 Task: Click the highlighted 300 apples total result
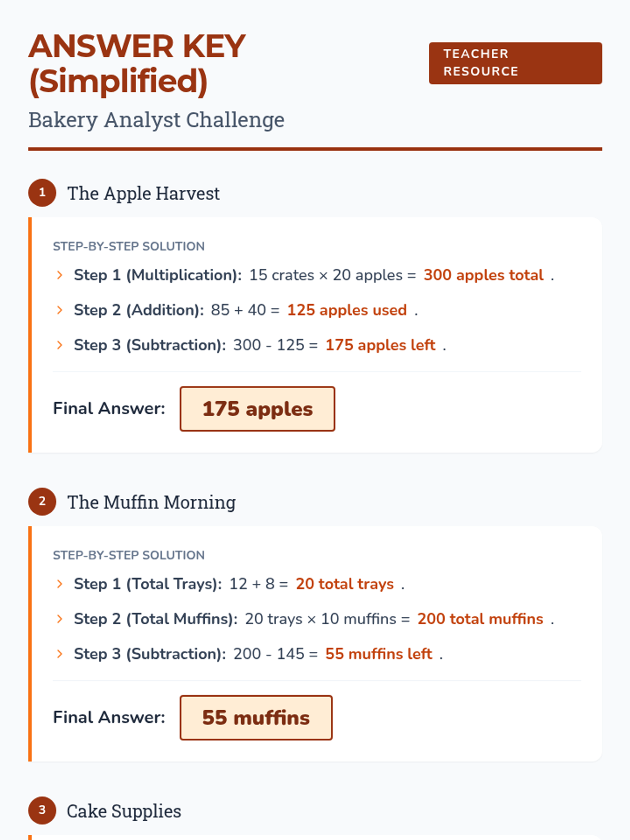[x=483, y=275]
